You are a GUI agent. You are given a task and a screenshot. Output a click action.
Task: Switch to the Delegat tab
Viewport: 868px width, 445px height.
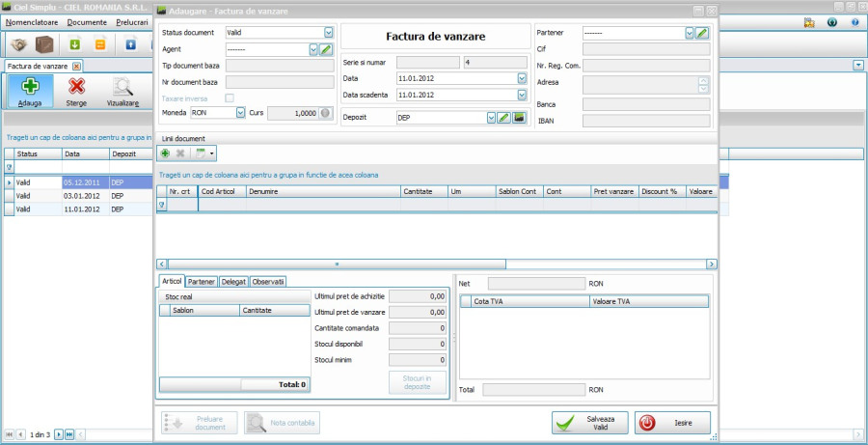point(233,282)
